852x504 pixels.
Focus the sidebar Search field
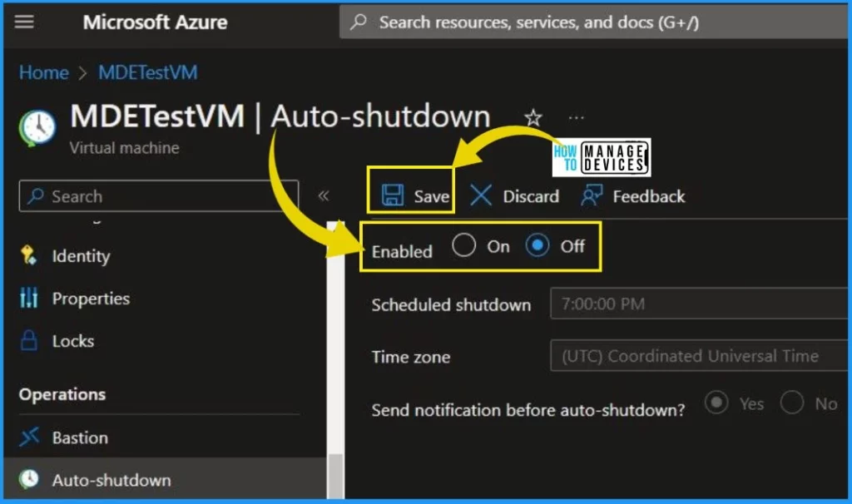pos(159,196)
